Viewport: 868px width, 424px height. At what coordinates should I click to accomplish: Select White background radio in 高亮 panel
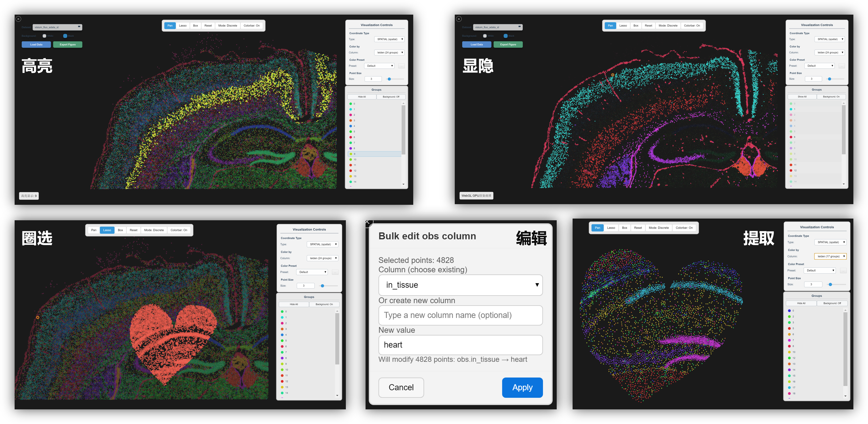click(45, 36)
